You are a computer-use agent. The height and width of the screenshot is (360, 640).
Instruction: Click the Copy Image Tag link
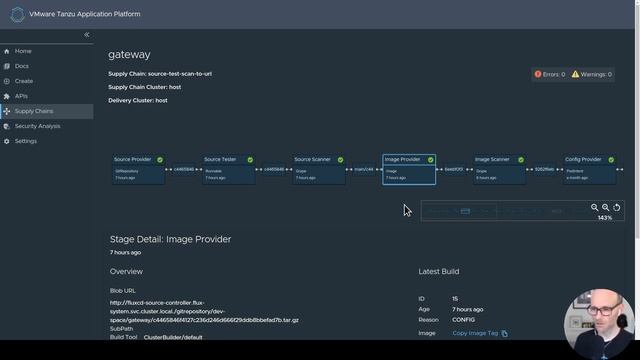[x=475, y=333]
